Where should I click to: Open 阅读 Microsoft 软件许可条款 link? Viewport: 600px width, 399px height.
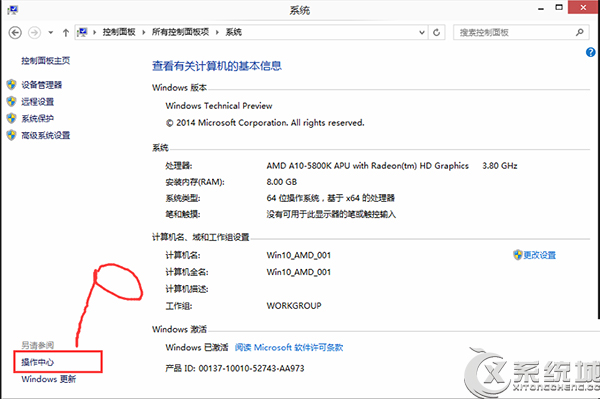[x=289, y=347]
